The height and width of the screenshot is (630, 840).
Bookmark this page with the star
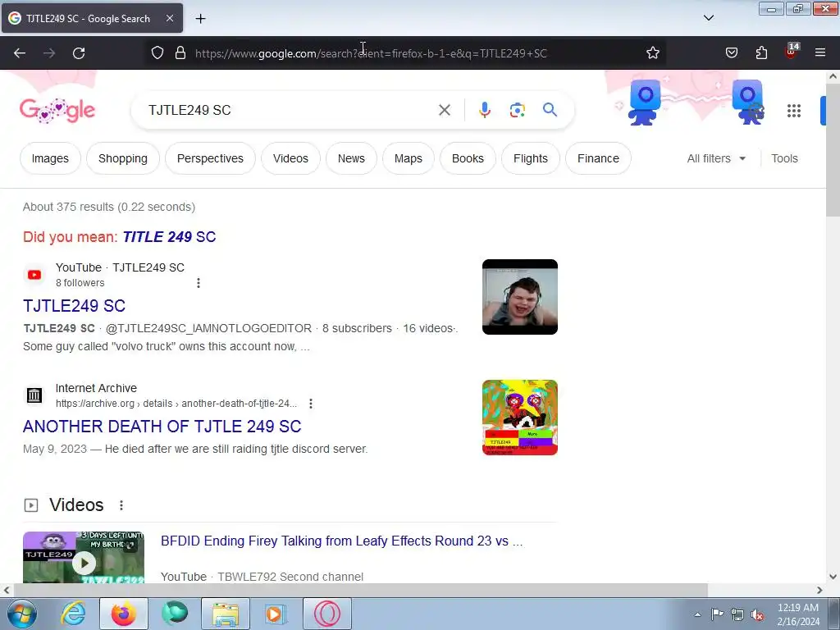coord(652,53)
